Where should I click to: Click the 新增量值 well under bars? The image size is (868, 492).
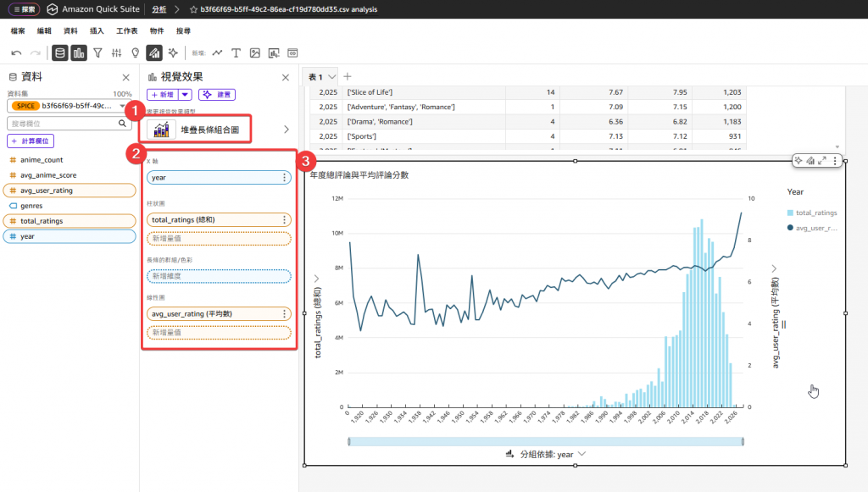[x=220, y=238]
